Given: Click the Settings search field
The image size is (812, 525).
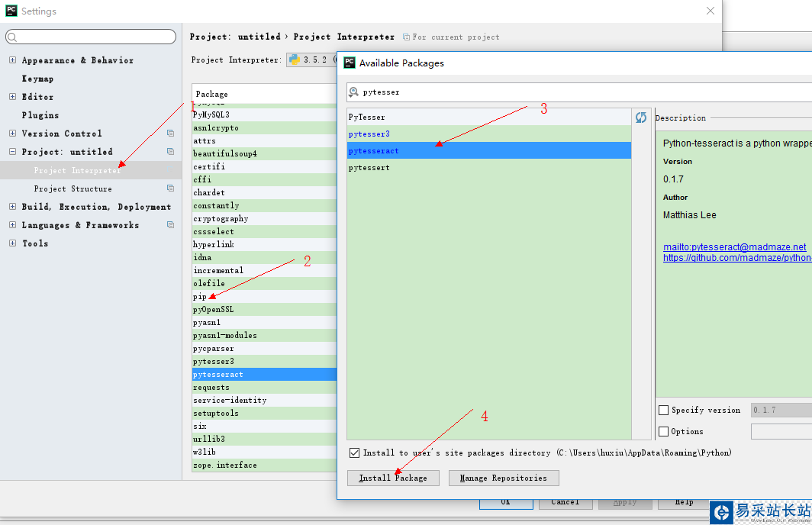Looking at the screenshot, I should pyautogui.click(x=91, y=37).
